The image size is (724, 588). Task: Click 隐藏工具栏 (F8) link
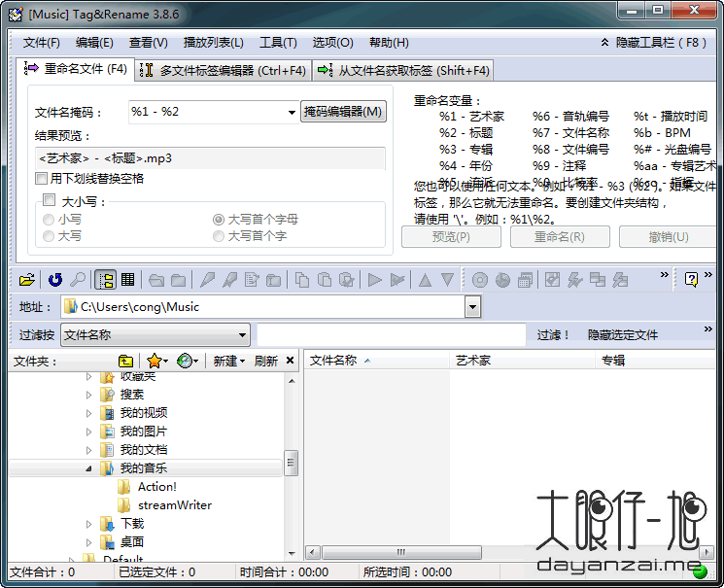[x=654, y=43]
